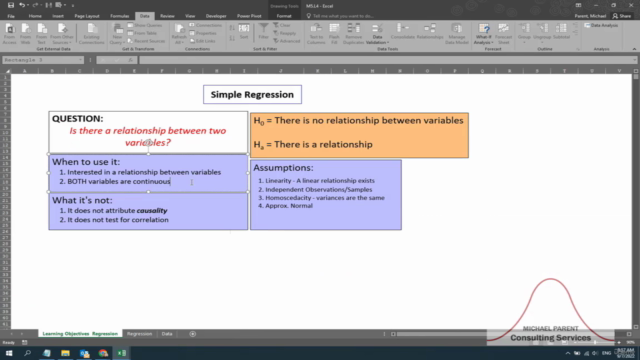Image resolution: width=640 pixels, height=360 pixels.
Task: Click the Save icon in Quick Access Toolbar
Action: tap(11, 5)
